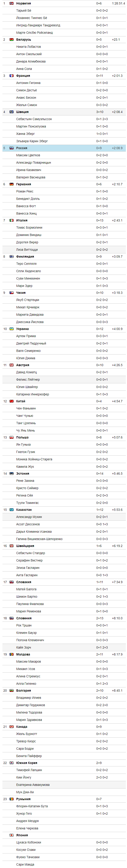
Task: Select the Лиза Виттоцци row
Action: click(x=64, y=250)
